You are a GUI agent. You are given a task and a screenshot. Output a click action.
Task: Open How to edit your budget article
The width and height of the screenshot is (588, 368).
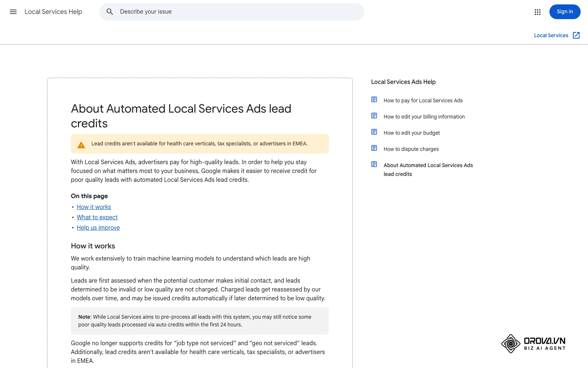412,133
